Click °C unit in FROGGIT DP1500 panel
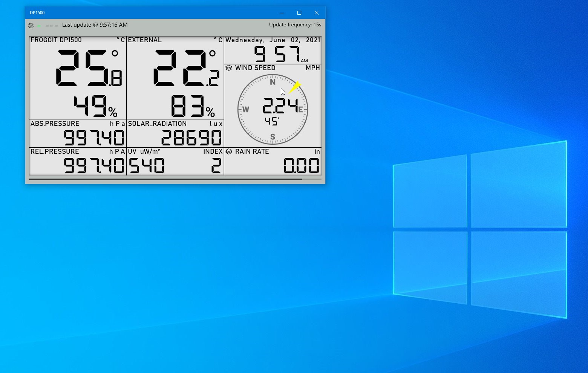The width and height of the screenshot is (588, 373). tap(121, 40)
